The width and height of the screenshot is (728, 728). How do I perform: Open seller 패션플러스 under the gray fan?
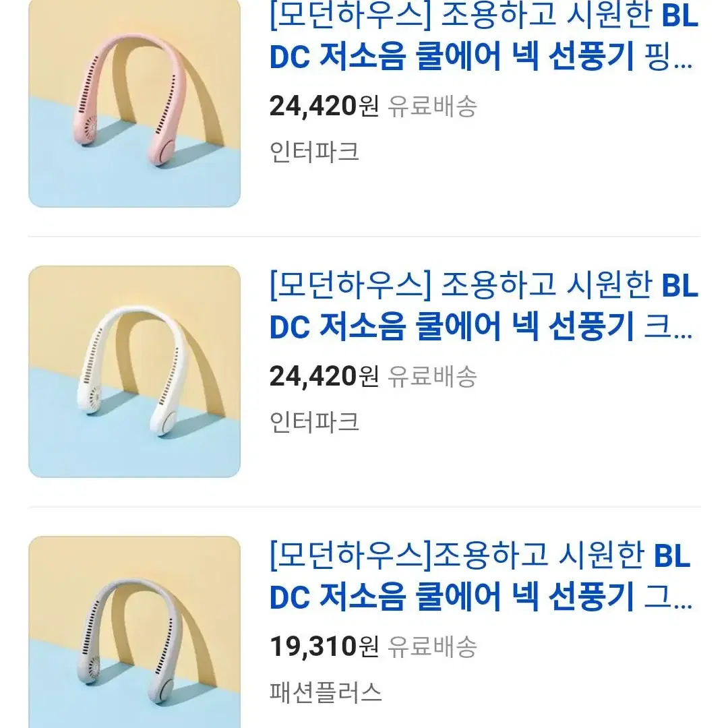click(x=326, y=692)
